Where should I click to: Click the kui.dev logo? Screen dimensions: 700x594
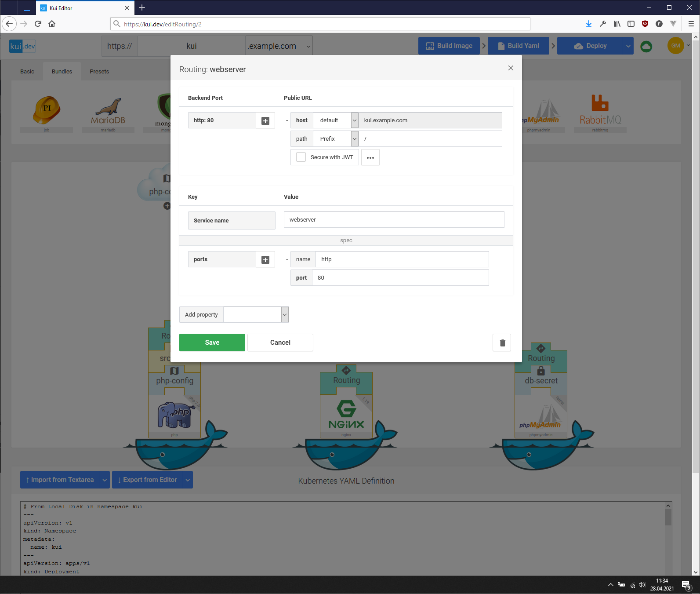pyautogui.click(x=22, y=46)
